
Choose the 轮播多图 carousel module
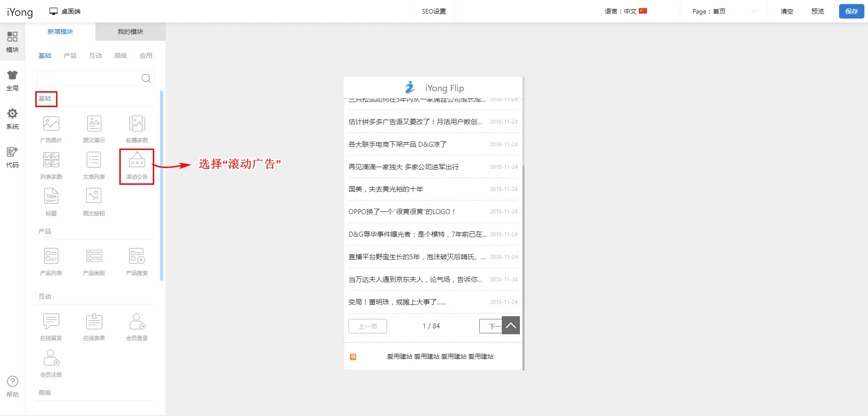coord(137,129)
